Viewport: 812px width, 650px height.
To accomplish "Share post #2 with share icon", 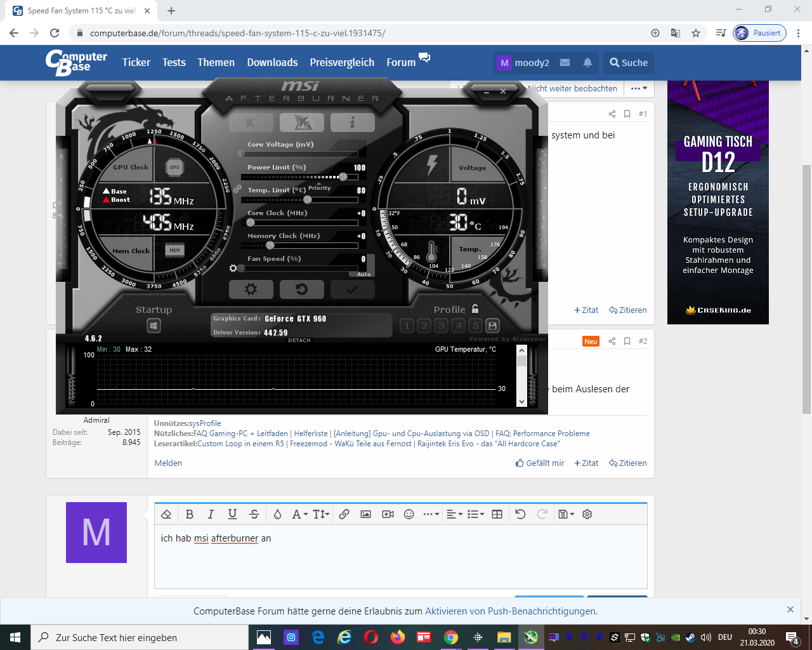I will (612, 341).
